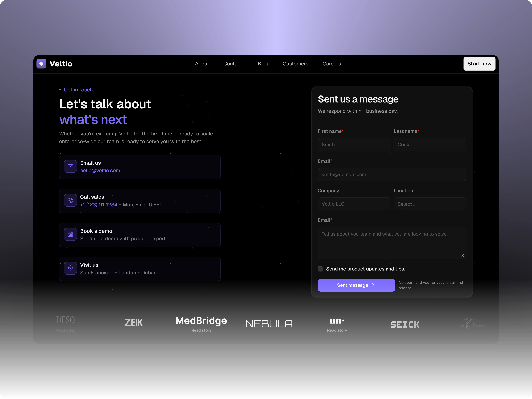532x399 pixels.
Task: Click the hello@veltio.com email link
Action: click(100, 170)
